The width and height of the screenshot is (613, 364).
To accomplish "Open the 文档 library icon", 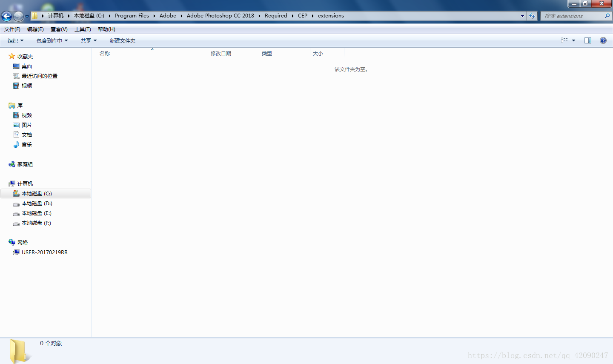I will click(16, 135).
